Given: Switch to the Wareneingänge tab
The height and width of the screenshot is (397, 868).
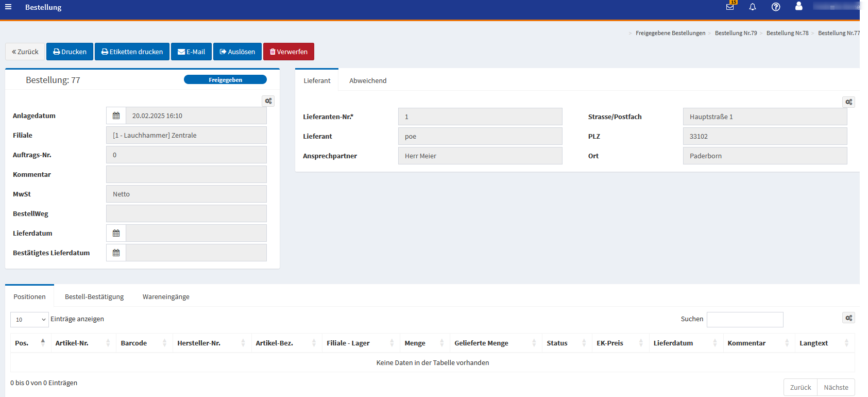Looking at the screenshot, I should [x=166, y=297].
